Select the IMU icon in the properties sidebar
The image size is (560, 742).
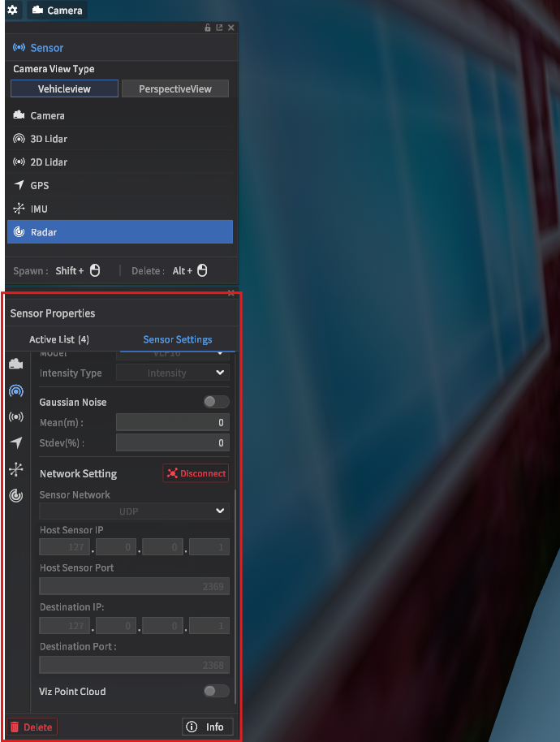point(16,469)
